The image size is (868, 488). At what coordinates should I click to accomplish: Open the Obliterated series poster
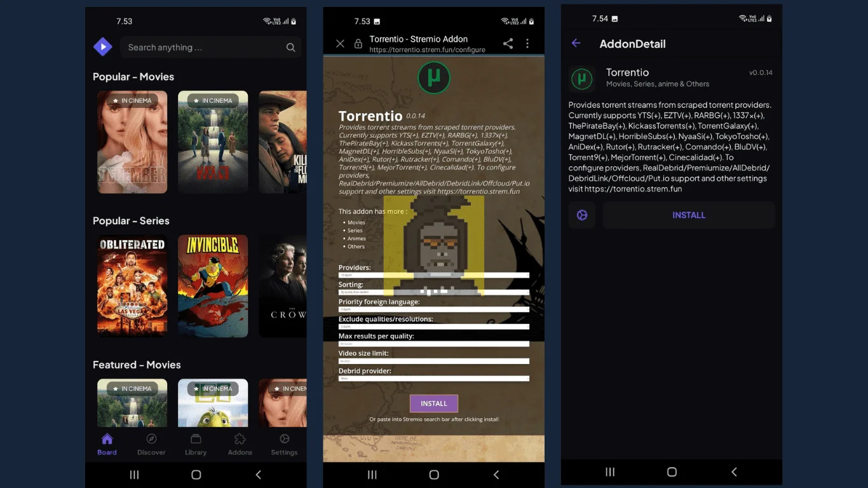point(132,286)
